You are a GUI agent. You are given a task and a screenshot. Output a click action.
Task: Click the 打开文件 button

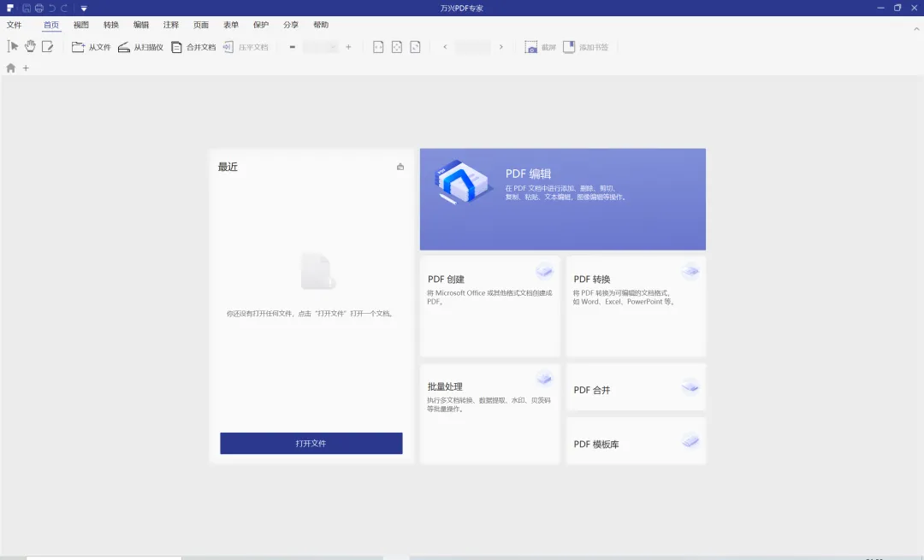[311, 444]
